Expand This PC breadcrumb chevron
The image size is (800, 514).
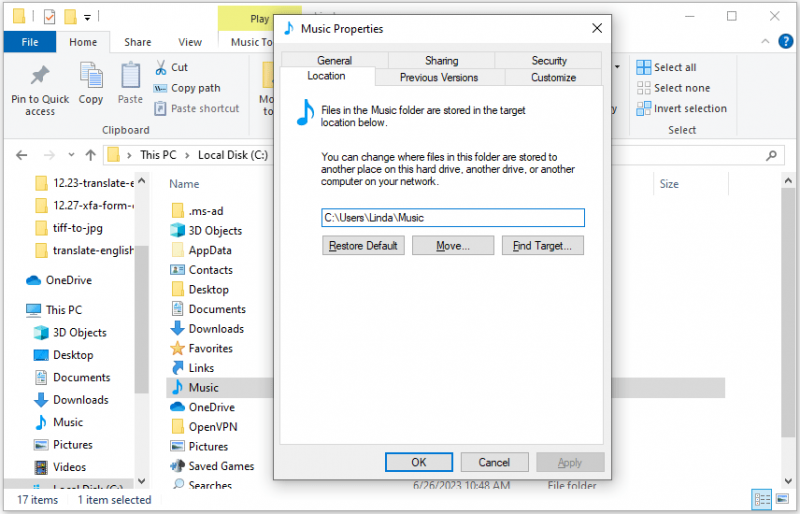[187, 155]
